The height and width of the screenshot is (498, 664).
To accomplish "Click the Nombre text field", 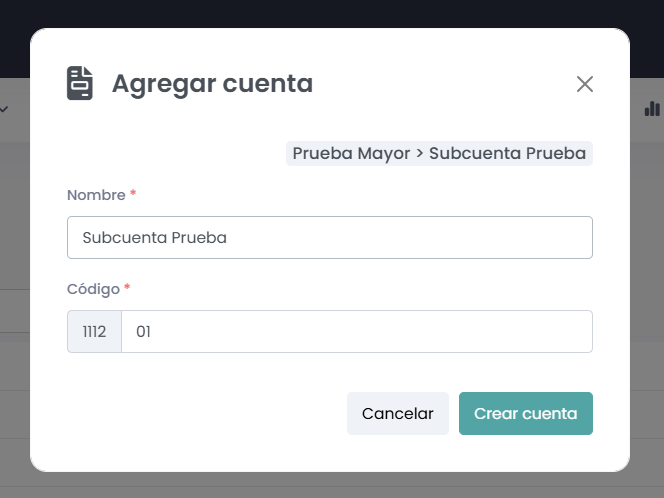I will [x=330, y=238].
